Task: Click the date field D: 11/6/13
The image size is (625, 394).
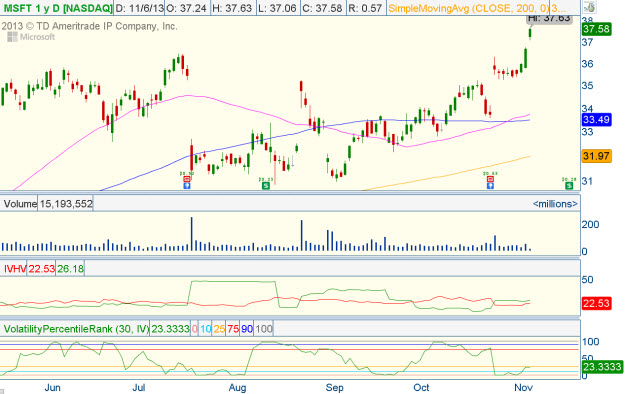Action: coord(139,8)
